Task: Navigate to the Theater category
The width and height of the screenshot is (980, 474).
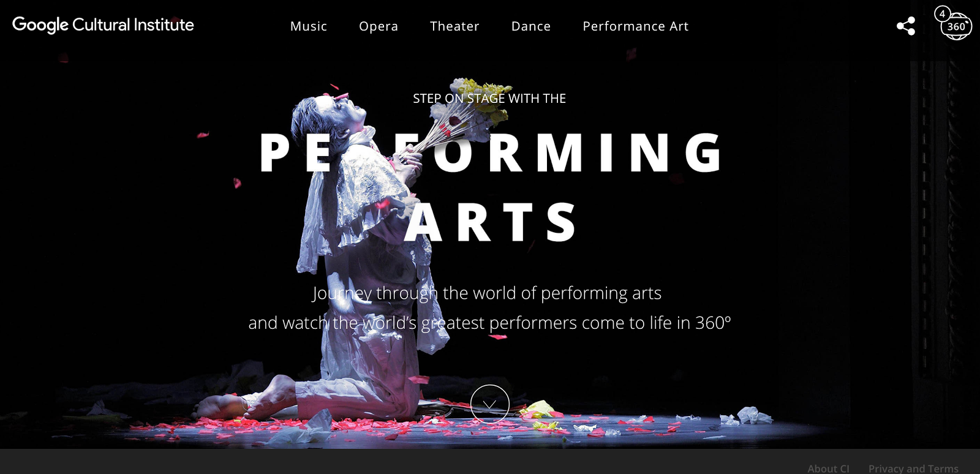Action: pyautogui.click(x=454, y=26)
